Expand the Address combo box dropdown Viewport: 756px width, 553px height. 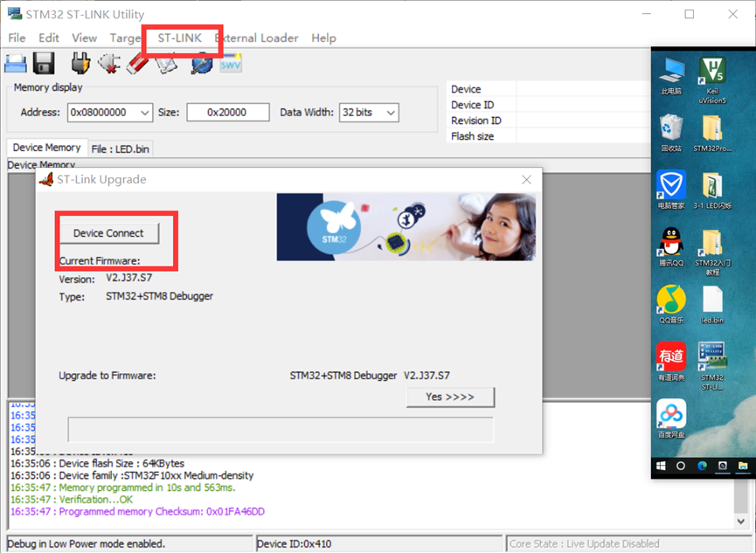144,113
